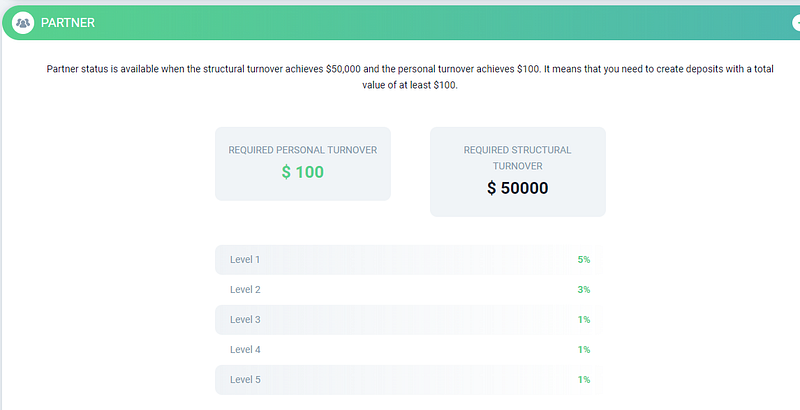Select the Required Structural Turnover card
Image resolution: width=800 pixels, height=410 pixels.
coord(517,171)
